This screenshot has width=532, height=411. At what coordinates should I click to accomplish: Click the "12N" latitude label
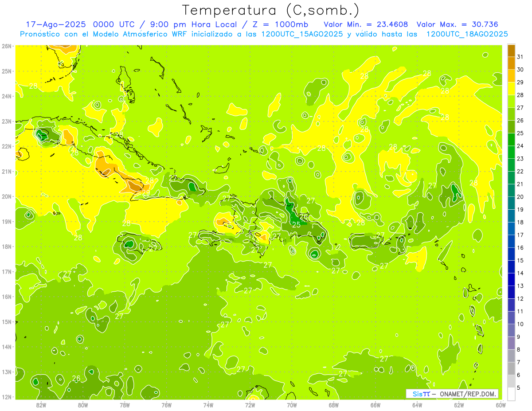[6, 397]
